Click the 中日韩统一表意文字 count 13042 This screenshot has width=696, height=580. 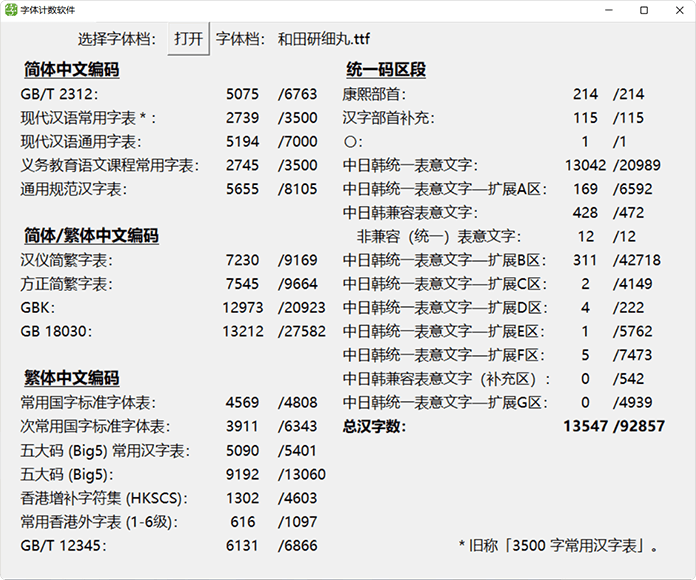(x=585, y=166)
